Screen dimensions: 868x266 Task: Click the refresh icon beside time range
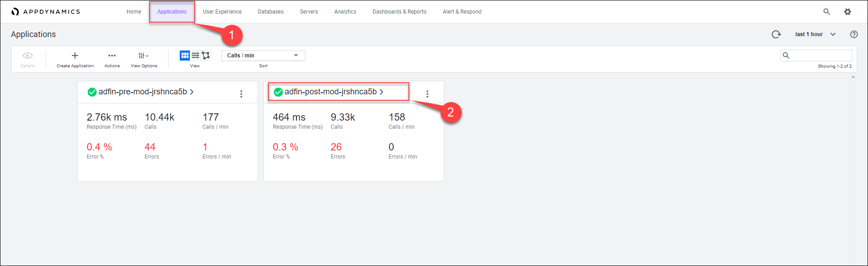[x=776, y=34]
